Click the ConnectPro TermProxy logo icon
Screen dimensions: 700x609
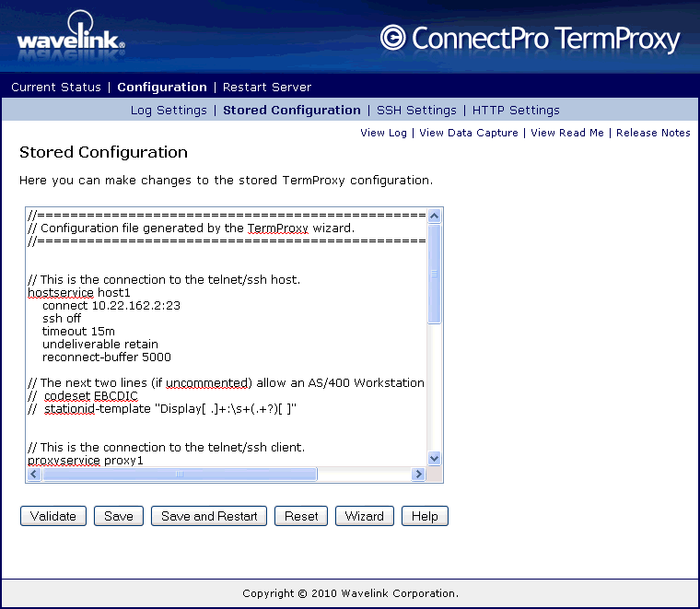click(393, 38)
